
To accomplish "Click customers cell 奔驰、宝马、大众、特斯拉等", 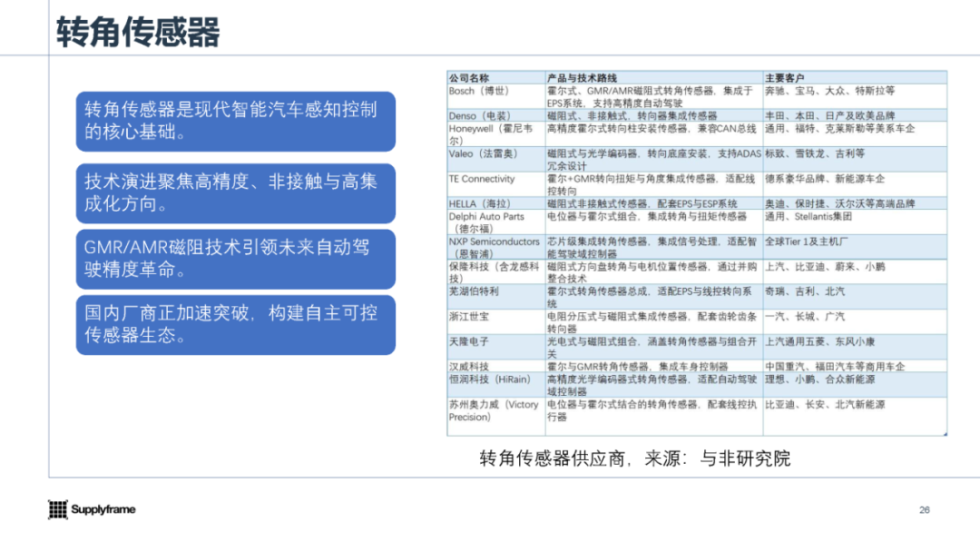I will pyautogui.click(x=855, y=97).
